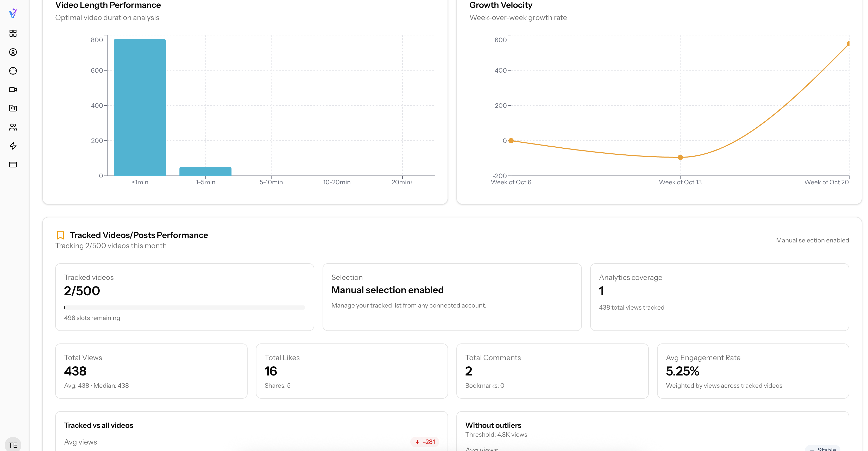The height and width of the screenshot is (451, 868).
Task: Open the billing credit card icon
Action: tap(13, 165)
